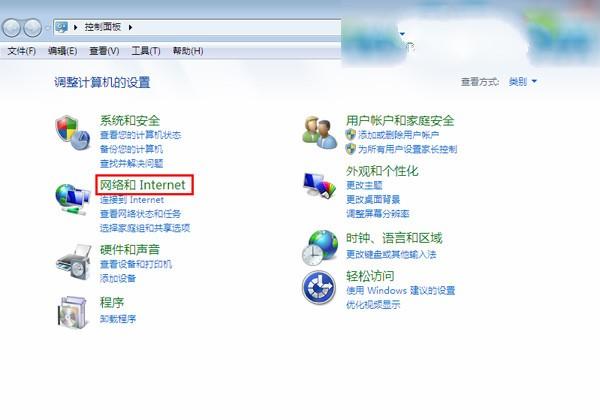Viewport: 600px width, 420px height.
Task: Open the 调整屏幕分辨率 link
Action: [378, 213]
